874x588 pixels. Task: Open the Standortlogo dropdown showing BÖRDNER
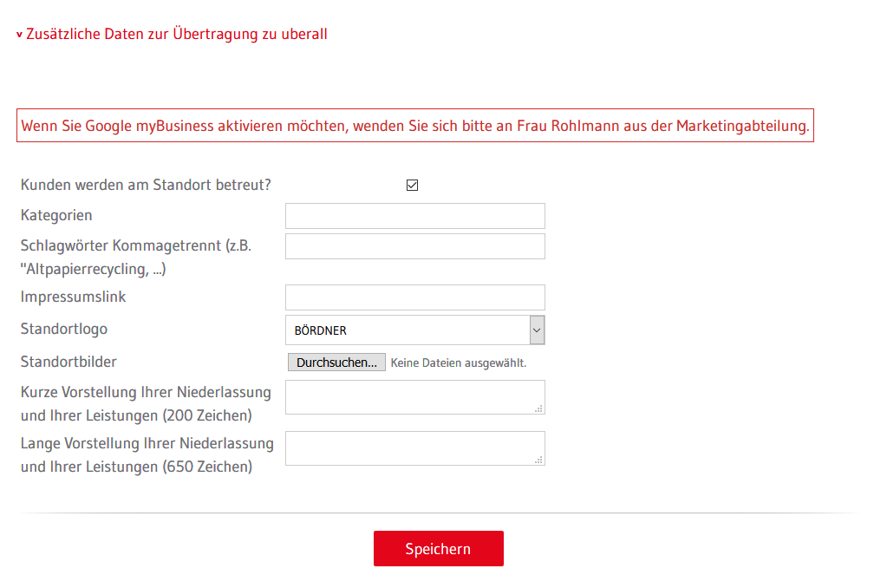pos(414,330)
